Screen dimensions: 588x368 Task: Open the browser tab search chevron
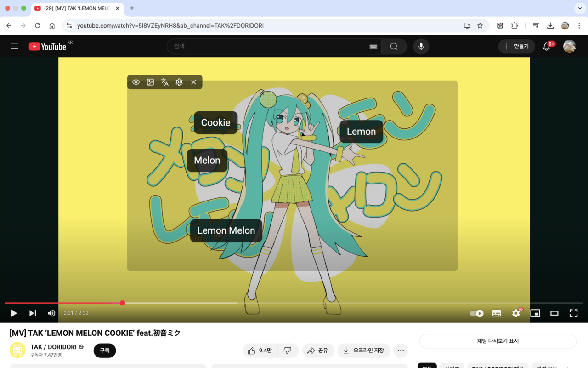(x=579, y=8)
